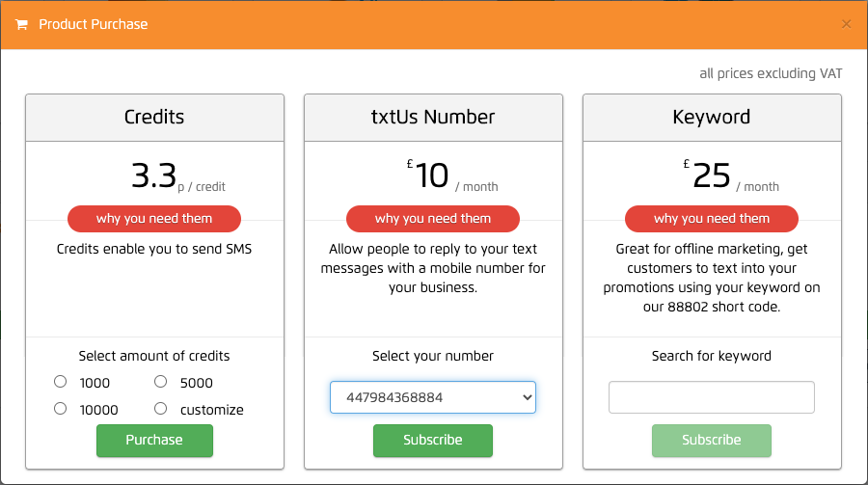Focus the Search for keyword input field

pyautogui.click(x=712, y=397)
